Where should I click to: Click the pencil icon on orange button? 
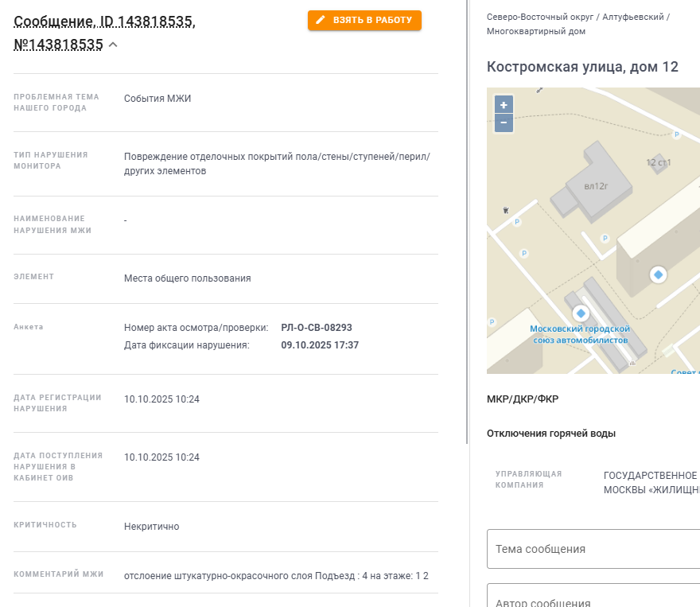tap(321, 20)
